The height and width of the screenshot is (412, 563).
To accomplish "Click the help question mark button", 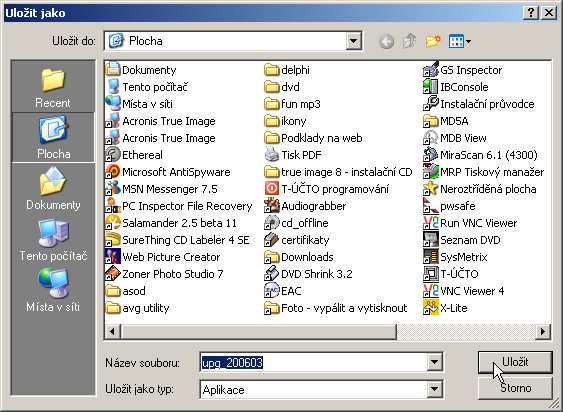I will [531, 13].
